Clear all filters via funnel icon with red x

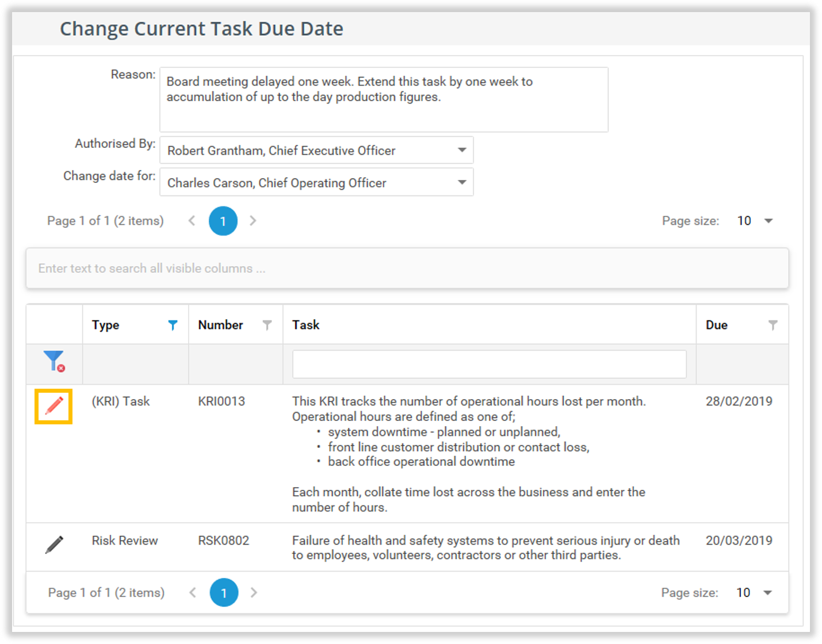54,361
